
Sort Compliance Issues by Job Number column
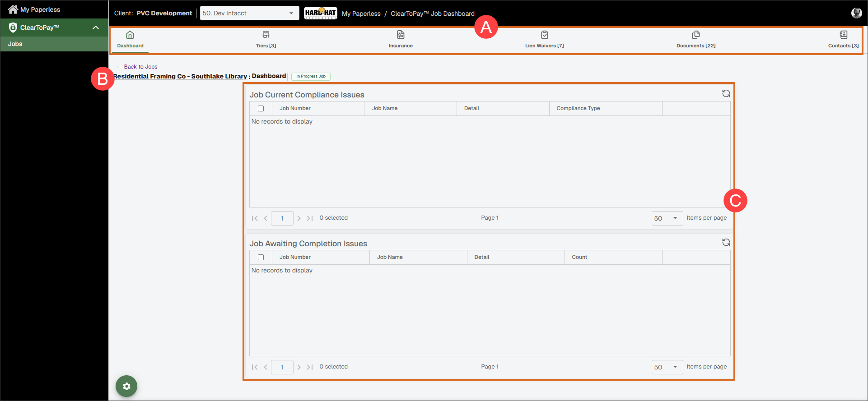318,108
